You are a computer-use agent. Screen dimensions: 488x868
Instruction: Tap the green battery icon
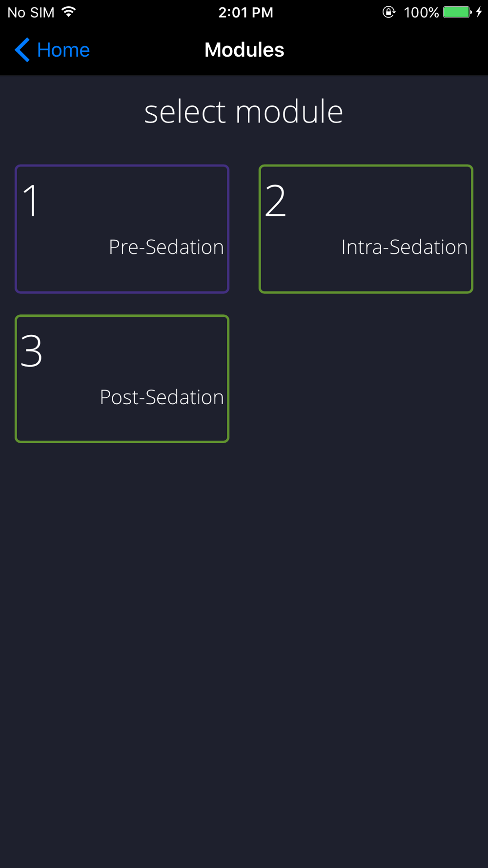(457, 12)
